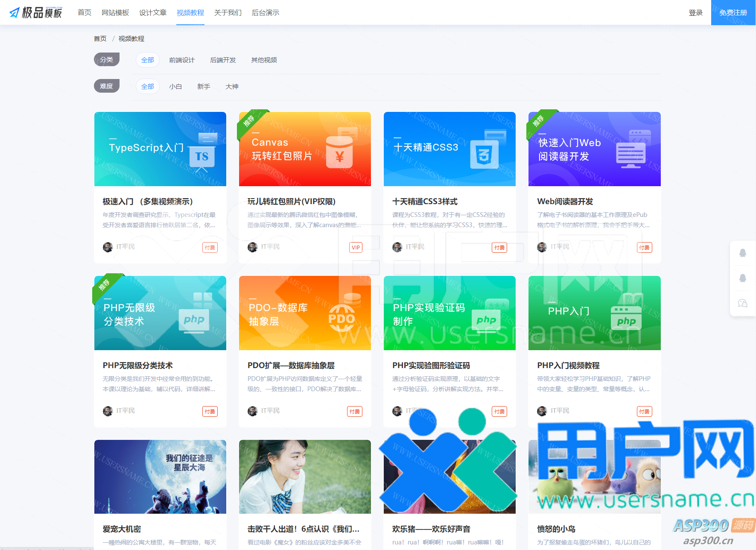Click 付费 badge on PHP入门视频教程 card
The image size is (756, 550).
[644, 411]
